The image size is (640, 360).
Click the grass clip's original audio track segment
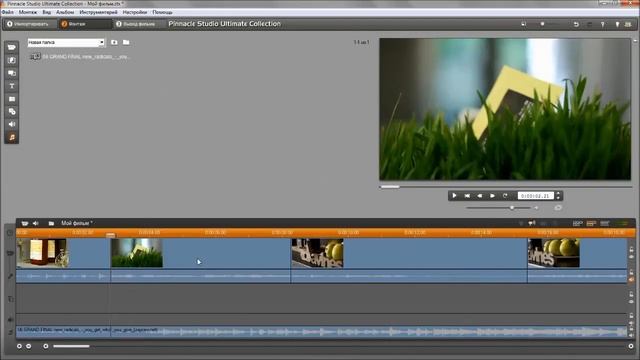(x=200, y=276)
